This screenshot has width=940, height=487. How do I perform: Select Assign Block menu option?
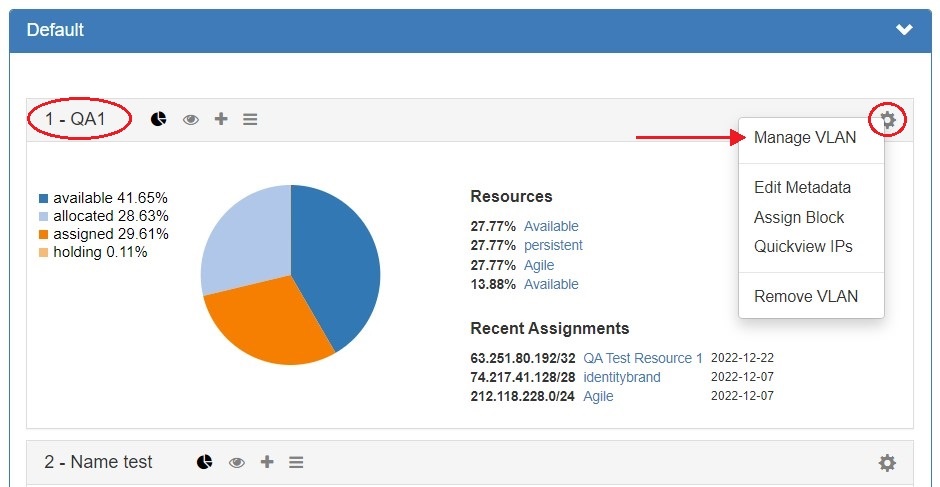click(x=799, y=217)
